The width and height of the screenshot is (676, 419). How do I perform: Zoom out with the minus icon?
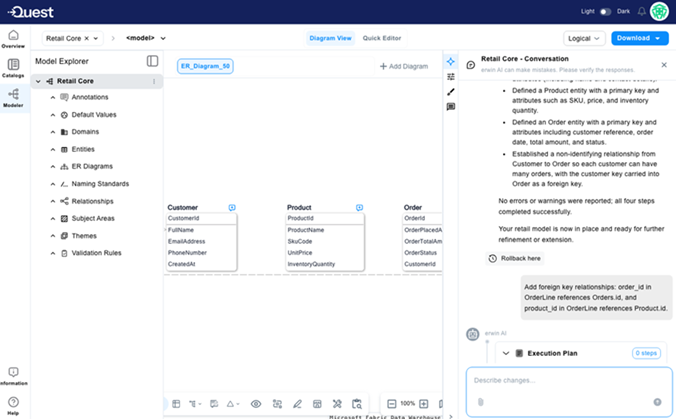(x=391, y=404)
